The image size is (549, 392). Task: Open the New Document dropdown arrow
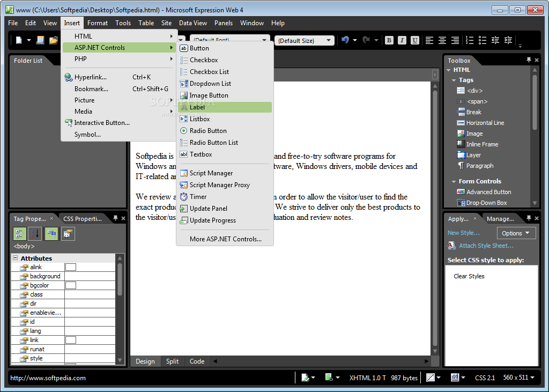(29, 40)
